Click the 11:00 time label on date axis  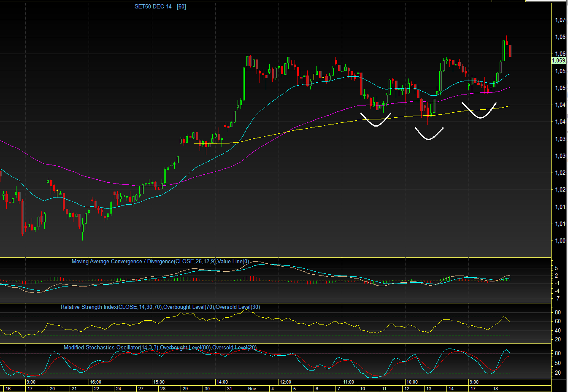coord(349,382)
